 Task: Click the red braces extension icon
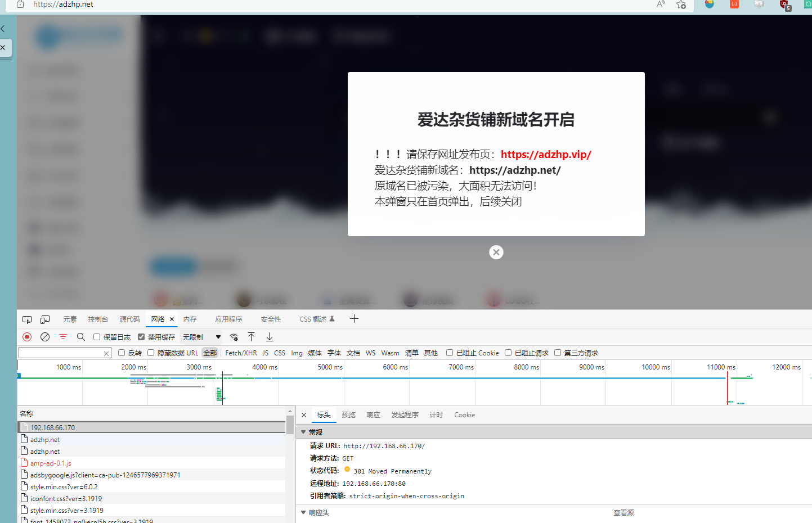[x=734, y=4]
